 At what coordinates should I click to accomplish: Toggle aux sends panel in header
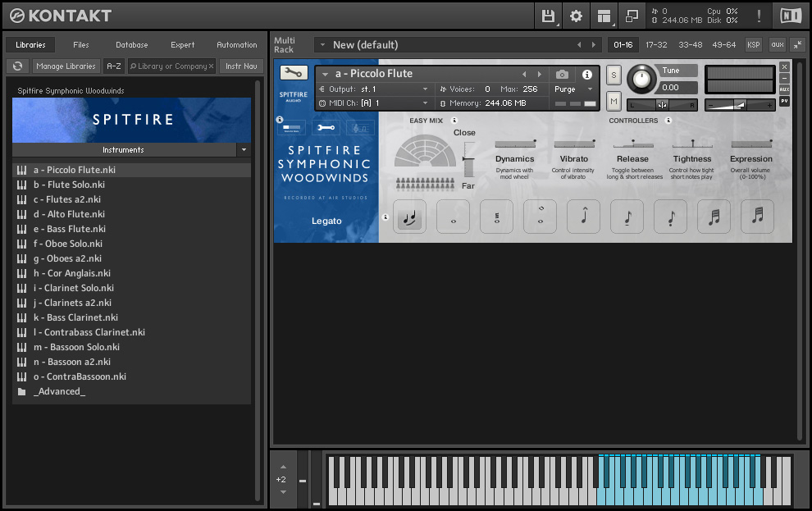(778, 45)
